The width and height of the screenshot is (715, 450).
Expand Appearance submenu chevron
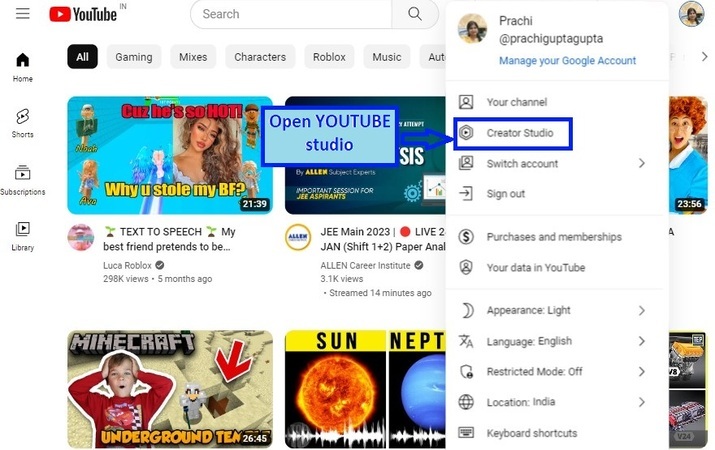point(642,310)
